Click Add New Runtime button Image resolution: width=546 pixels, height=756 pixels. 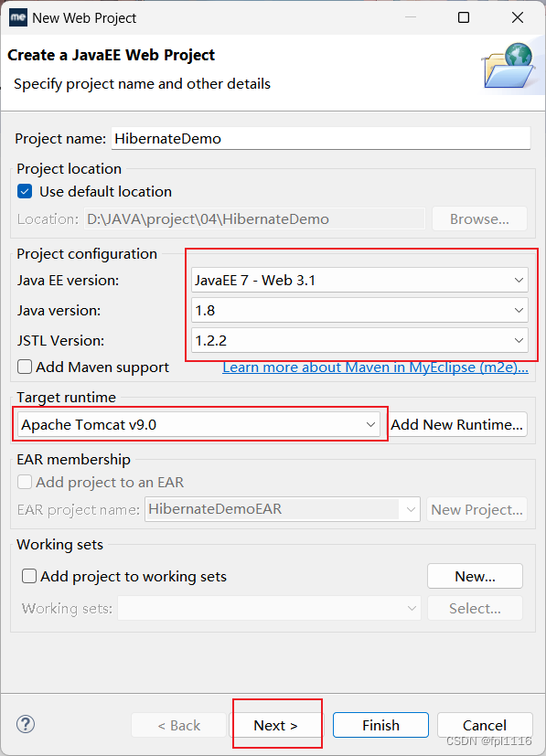[456, 425]
